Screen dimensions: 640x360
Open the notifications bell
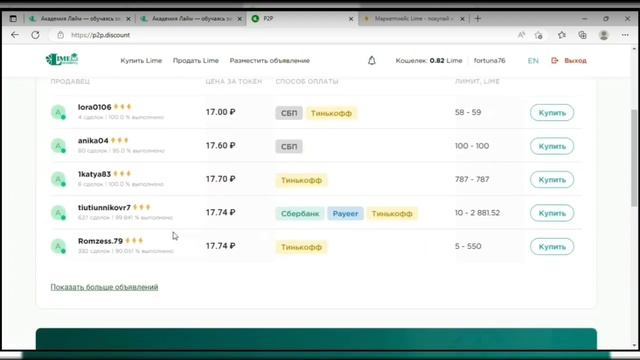[371, 61]
